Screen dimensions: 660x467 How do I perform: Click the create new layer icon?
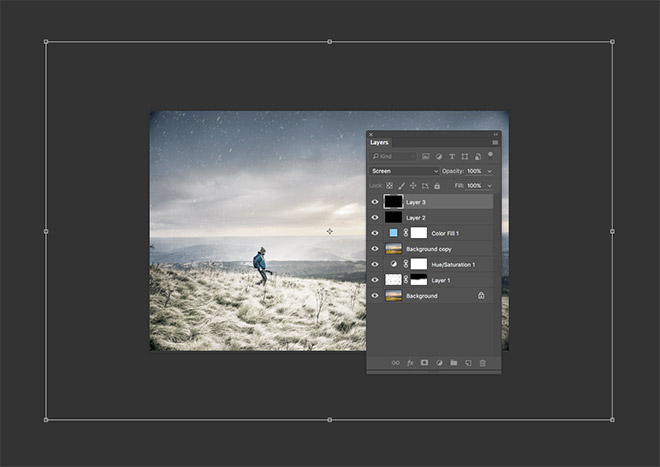468,363
